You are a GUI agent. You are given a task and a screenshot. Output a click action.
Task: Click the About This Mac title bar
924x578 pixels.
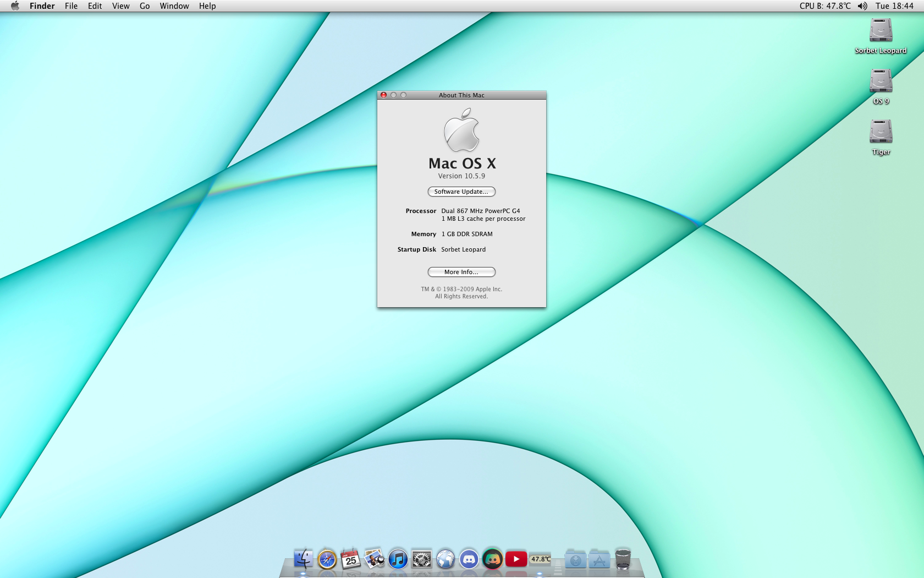click(x=461, y=95)
